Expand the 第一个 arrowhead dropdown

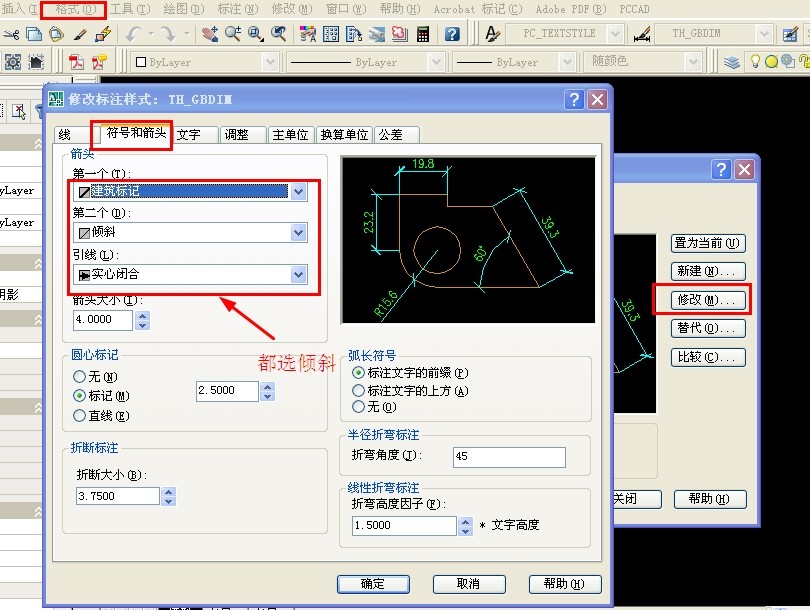(x=298, y=192)
